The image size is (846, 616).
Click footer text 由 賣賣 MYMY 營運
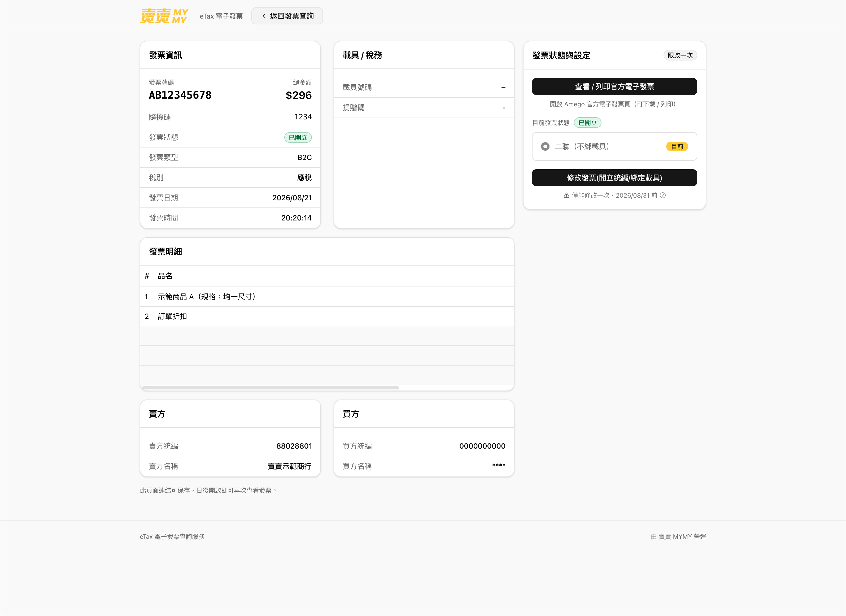coord(678,536)
